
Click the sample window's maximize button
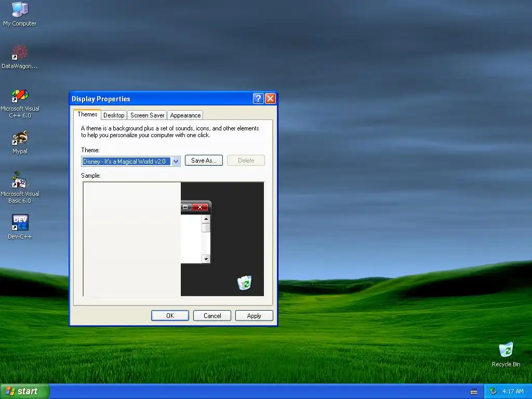(x=185, y=207)
